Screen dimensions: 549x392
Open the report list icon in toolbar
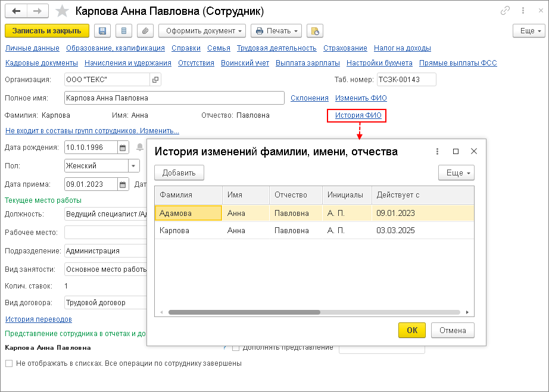click(x=124, y=31)
